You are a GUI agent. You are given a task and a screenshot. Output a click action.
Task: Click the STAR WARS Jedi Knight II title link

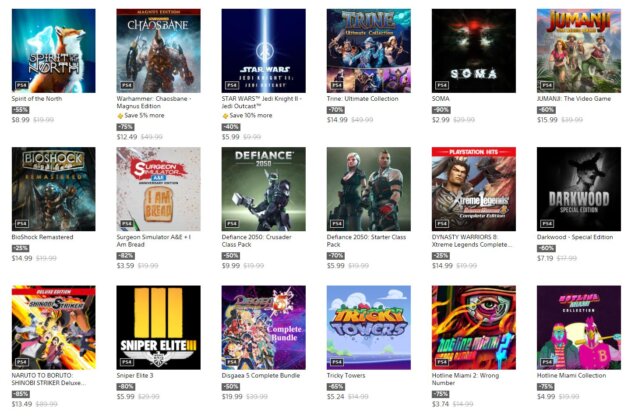click(x=262, y=102)
